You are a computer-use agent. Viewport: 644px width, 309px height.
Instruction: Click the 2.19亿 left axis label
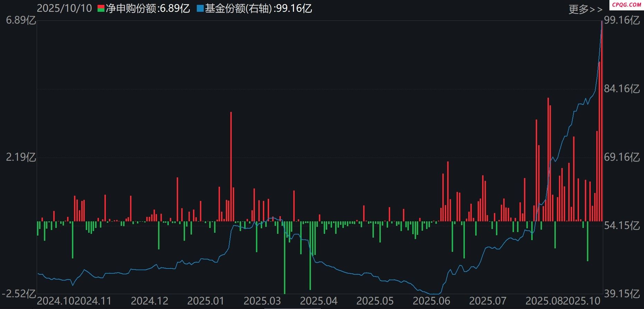[21, 157]
